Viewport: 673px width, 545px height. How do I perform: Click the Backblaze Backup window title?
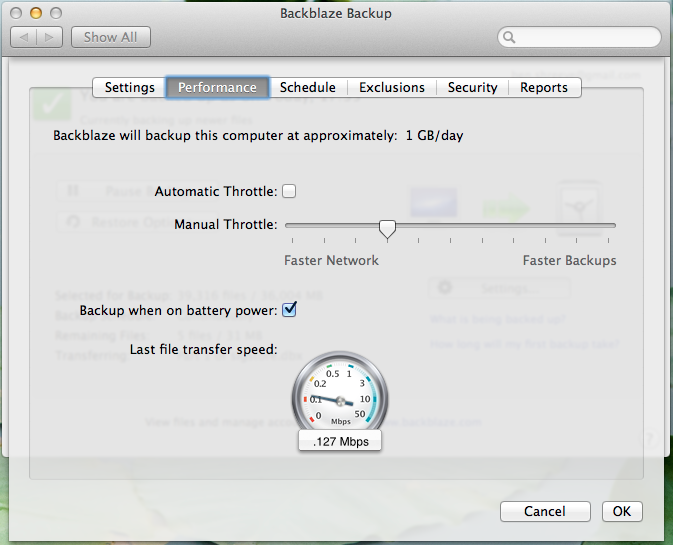[x=336, y=13]
